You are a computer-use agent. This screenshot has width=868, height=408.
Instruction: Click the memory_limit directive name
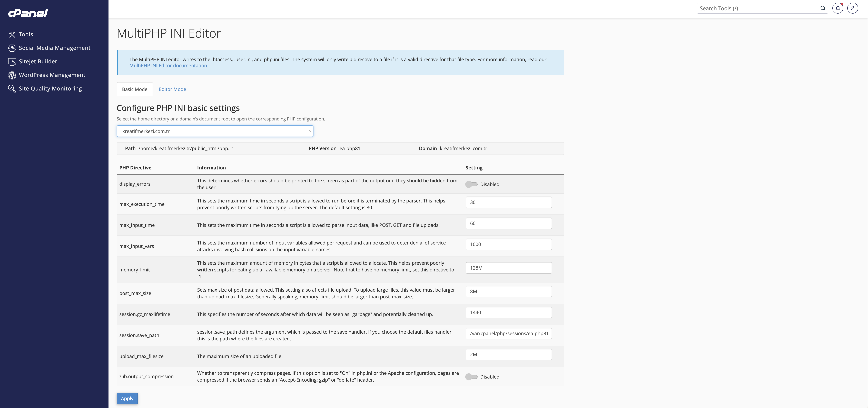pyautogui.click(x=134, y=270)
